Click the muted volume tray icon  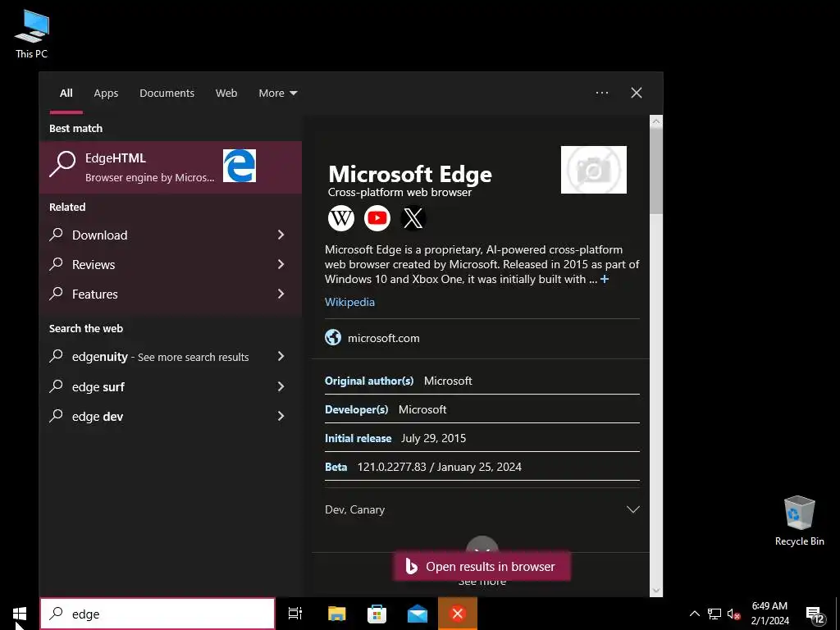[734, 614]
